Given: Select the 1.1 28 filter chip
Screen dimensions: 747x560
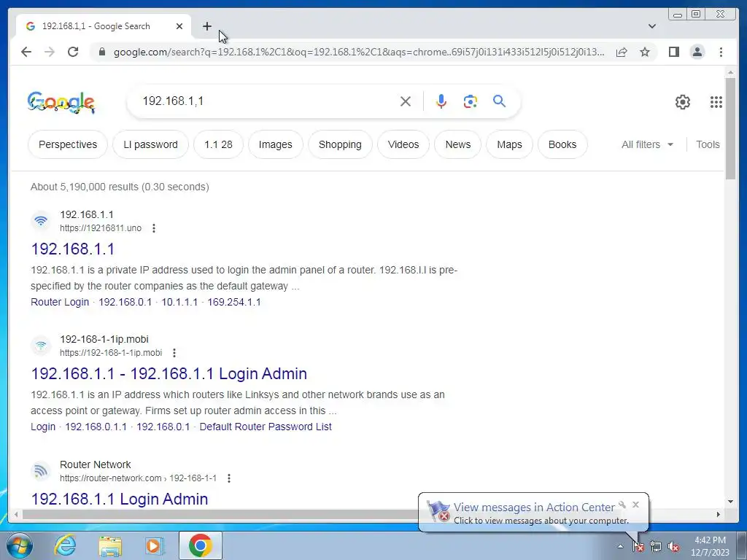Looking at the screenshot, I should point(218,144).
